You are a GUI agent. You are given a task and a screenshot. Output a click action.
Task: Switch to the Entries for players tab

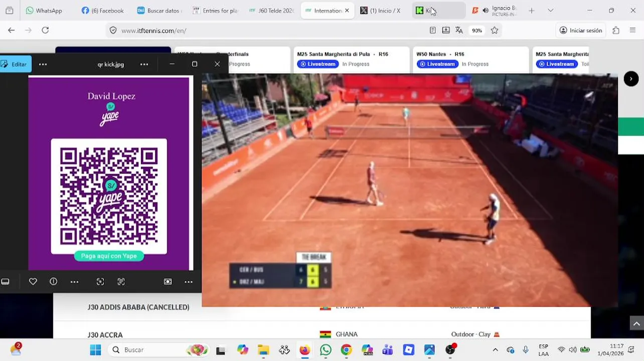click(x=216, y=11)
